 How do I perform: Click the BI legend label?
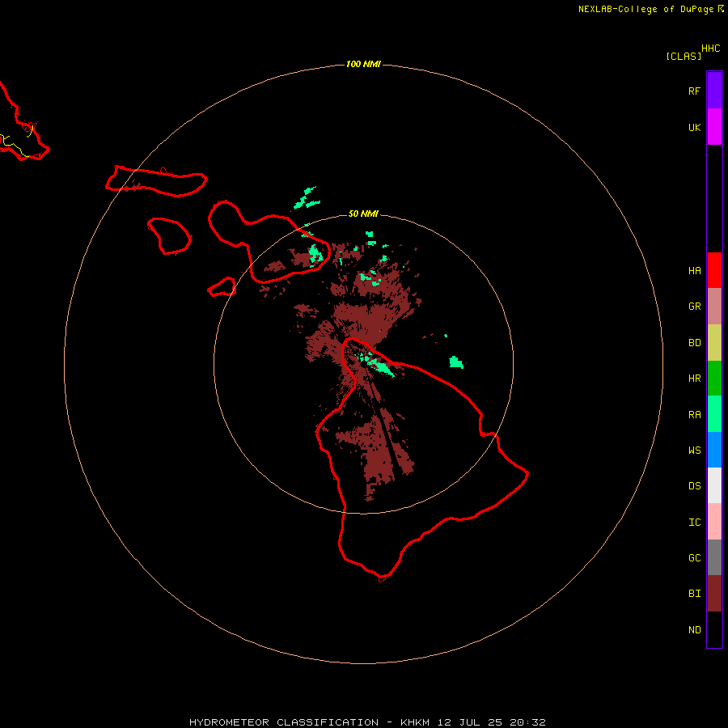[694, 594]
